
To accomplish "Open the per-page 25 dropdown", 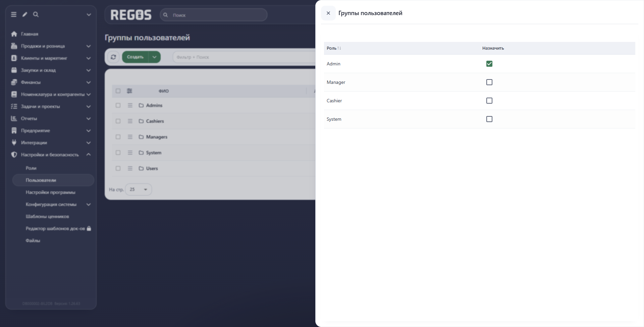I will pos(139,189).
